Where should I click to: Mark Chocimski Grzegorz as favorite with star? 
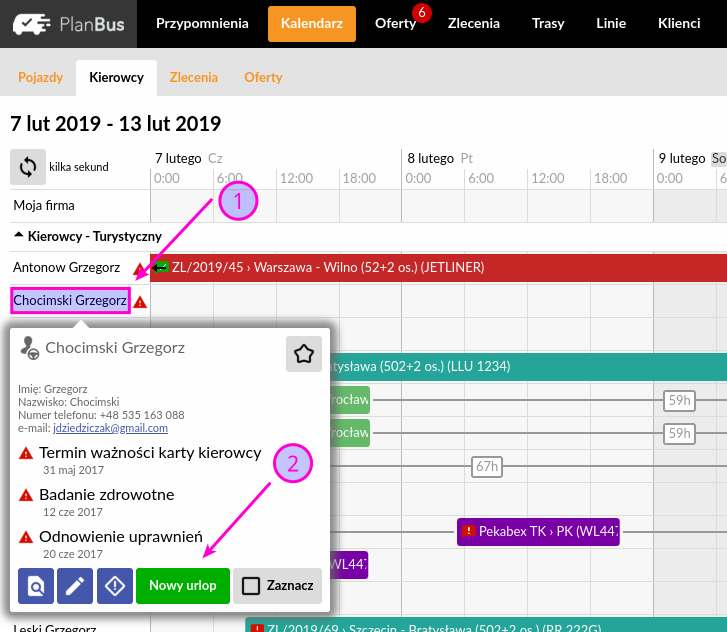point(304,354)
